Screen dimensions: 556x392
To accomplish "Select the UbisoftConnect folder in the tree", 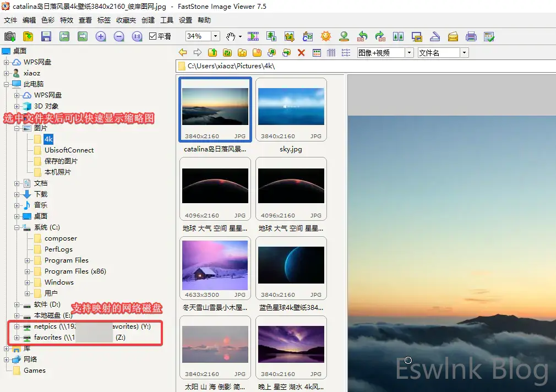I will (x=69, y=150).
